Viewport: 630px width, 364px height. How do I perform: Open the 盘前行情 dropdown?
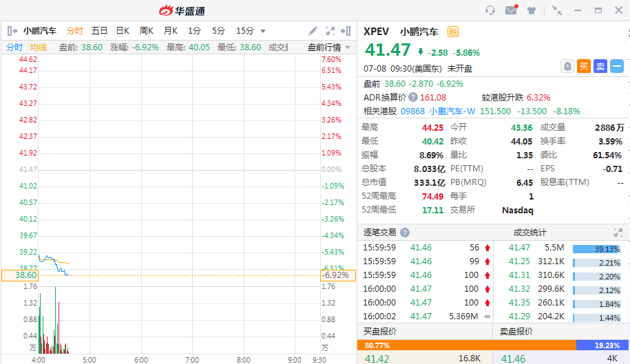(328, 47)
